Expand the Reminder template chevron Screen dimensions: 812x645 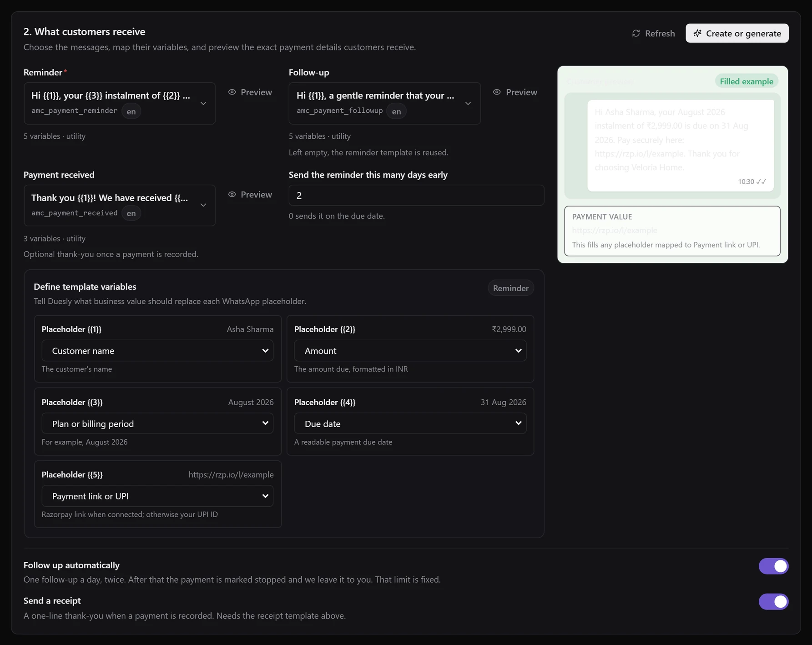pos(203,103)
